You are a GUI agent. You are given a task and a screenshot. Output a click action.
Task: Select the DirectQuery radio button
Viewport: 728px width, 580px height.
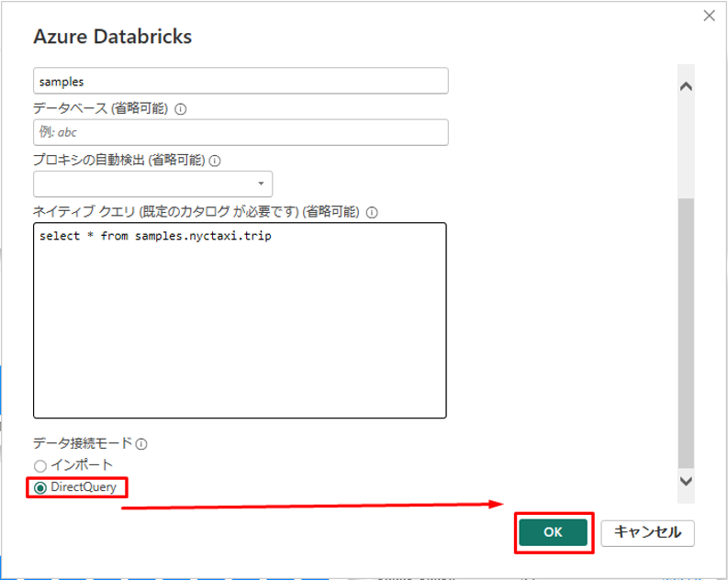click(x=40, y=487)
